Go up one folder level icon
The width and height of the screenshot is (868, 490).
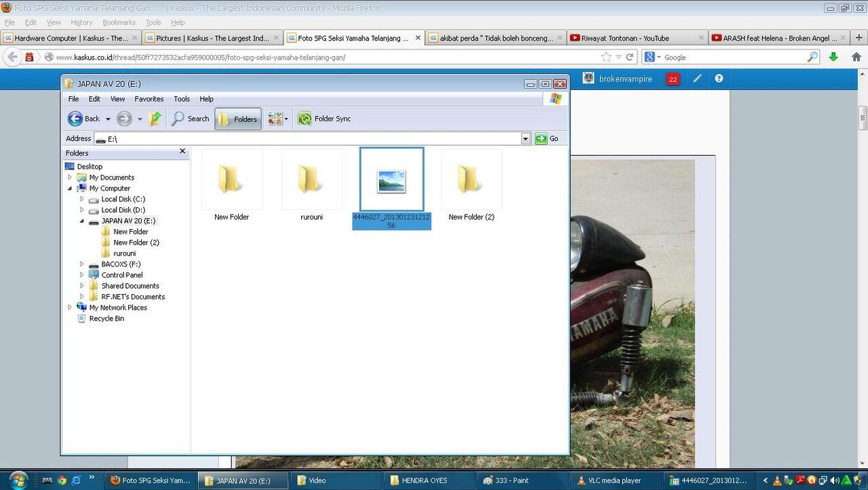155,119
